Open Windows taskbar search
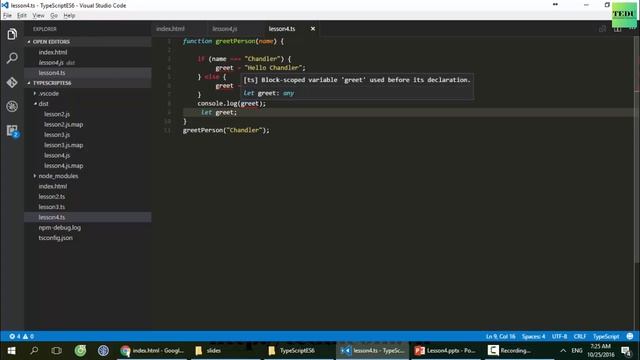640x360 pixels. pos(34,351)
